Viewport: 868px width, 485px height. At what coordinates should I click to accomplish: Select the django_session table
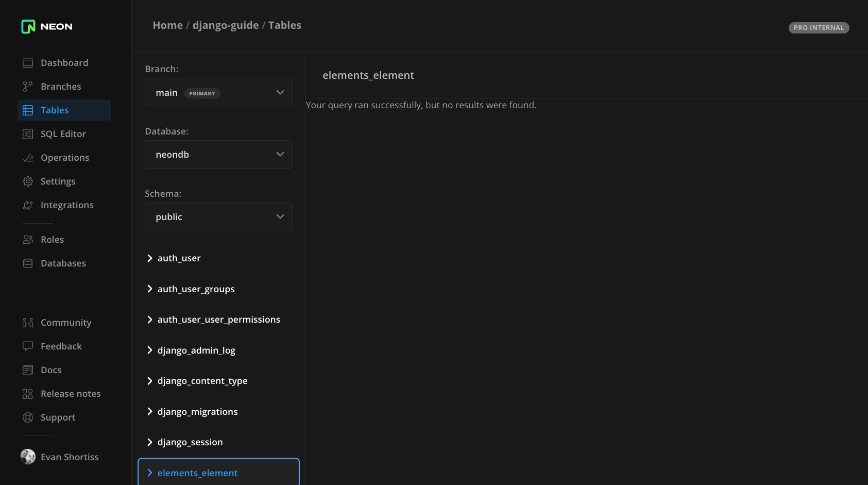[190, 442]
